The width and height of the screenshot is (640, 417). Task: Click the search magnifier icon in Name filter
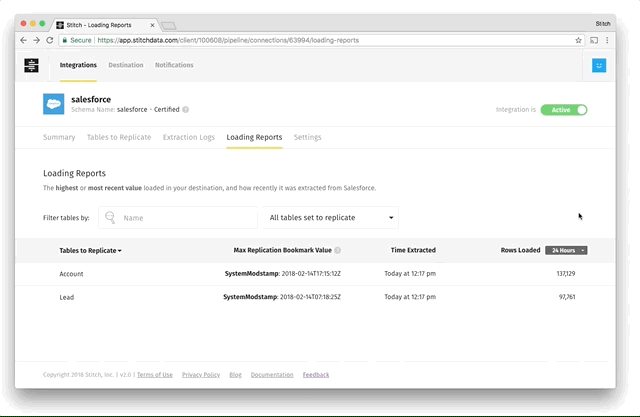click(110, 217)
